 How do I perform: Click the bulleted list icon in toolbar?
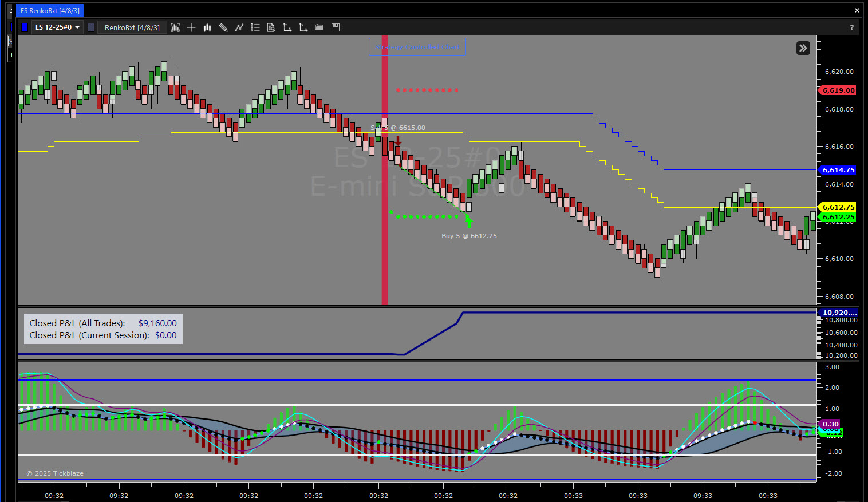[x=255, y=27]
